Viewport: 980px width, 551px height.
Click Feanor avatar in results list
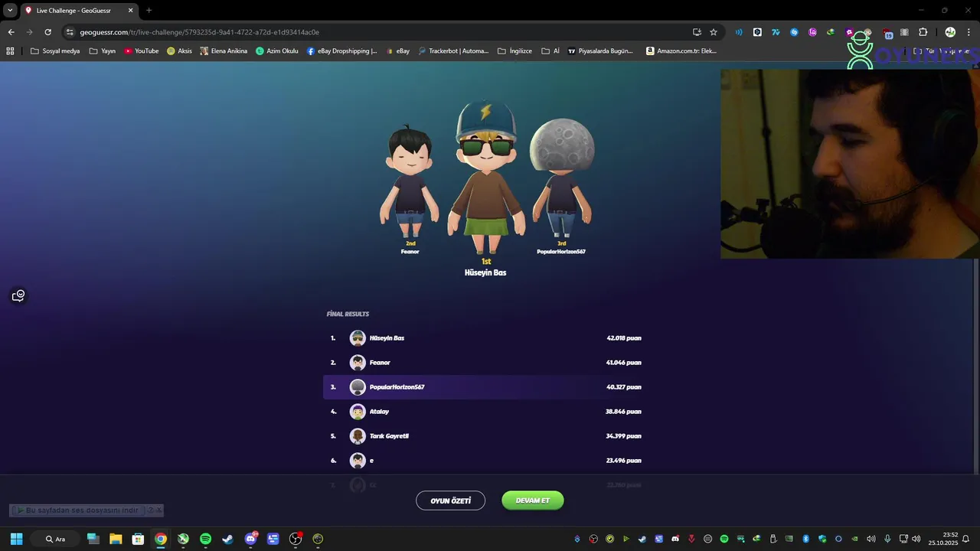(x=358, y=362)
